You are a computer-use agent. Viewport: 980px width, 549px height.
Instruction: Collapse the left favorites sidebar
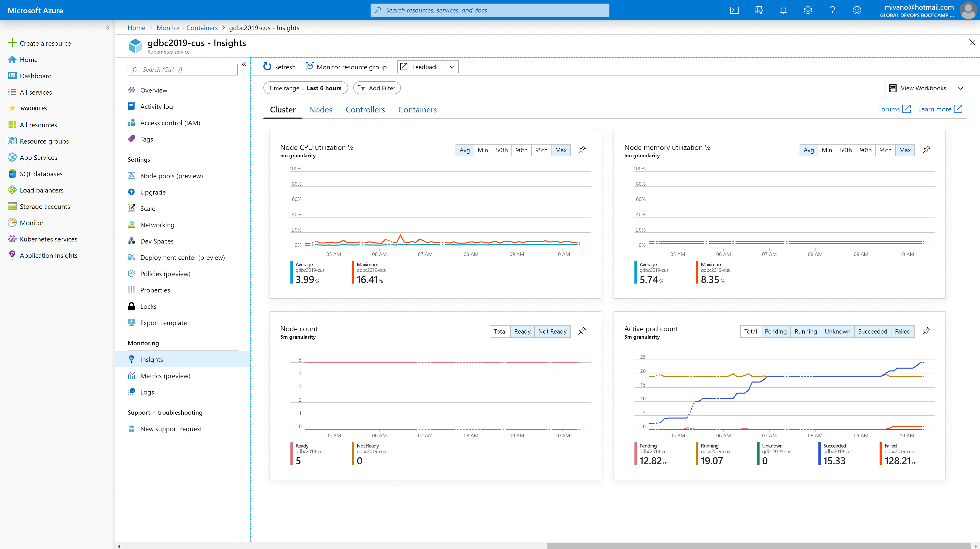[108, 27]
